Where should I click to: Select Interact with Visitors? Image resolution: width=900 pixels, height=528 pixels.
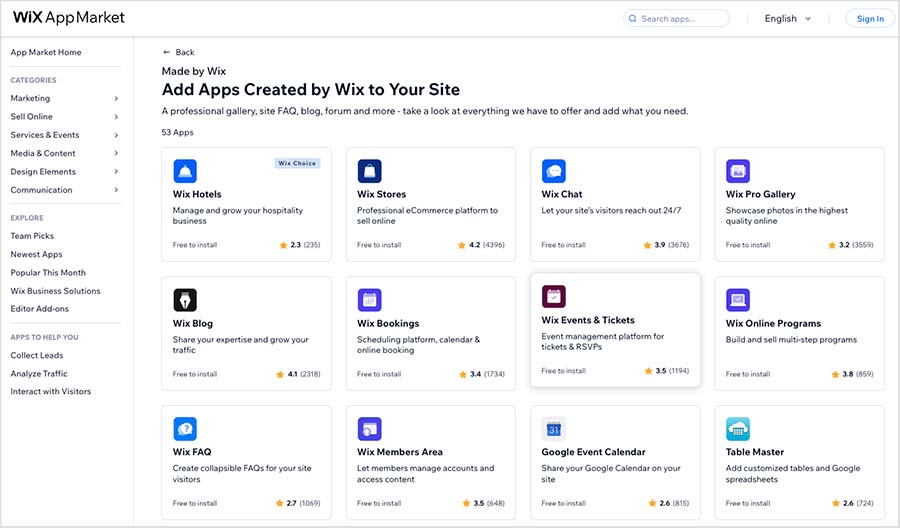click(51, 391)
